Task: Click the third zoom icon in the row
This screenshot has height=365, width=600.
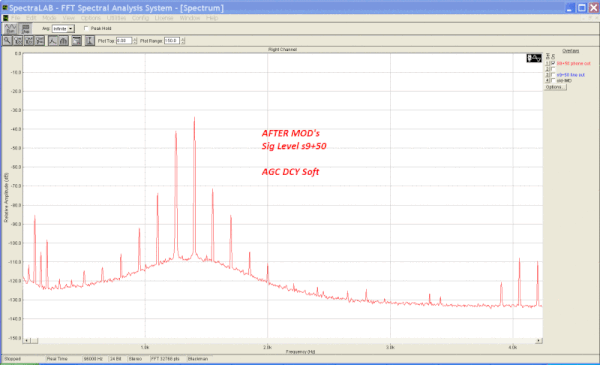Action: 29,41
